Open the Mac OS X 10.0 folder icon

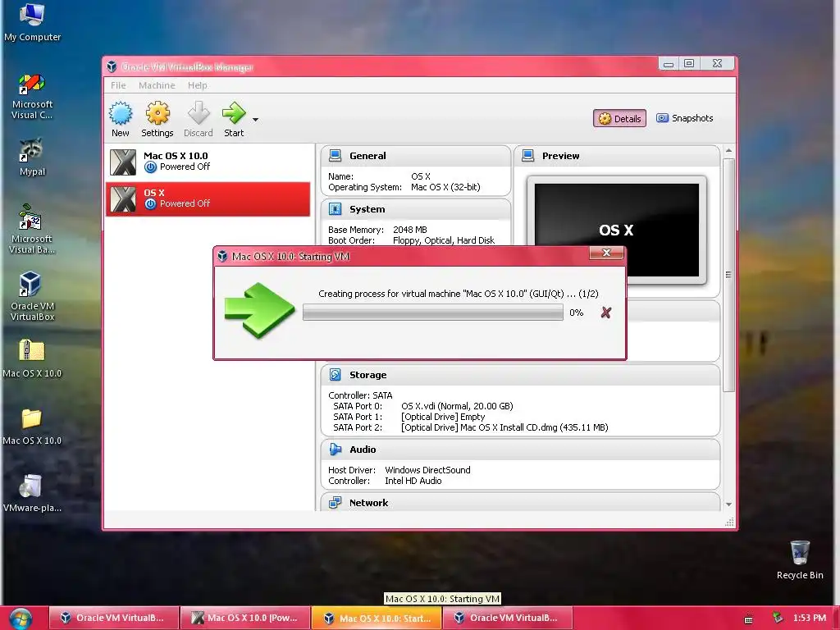point(32,426)
